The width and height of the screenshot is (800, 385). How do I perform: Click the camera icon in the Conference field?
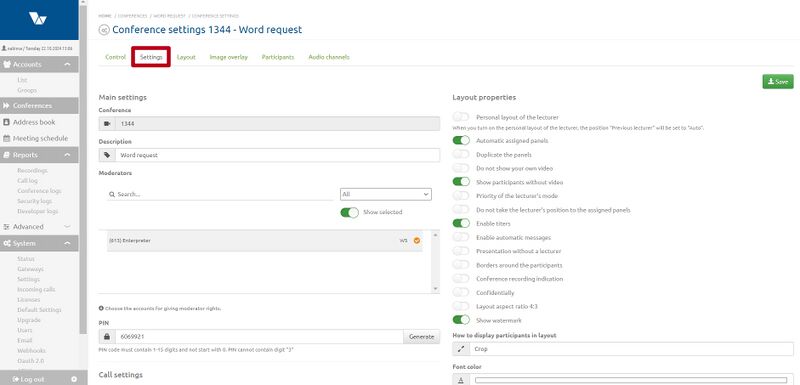point(107,123)
